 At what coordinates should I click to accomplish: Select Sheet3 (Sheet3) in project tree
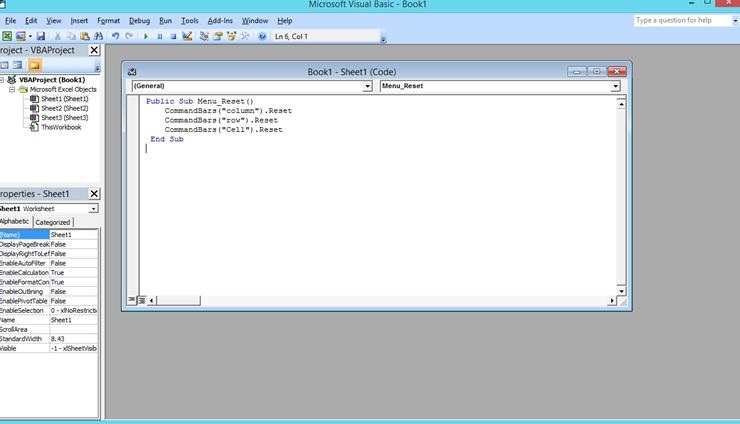click(x=65, y=118)
